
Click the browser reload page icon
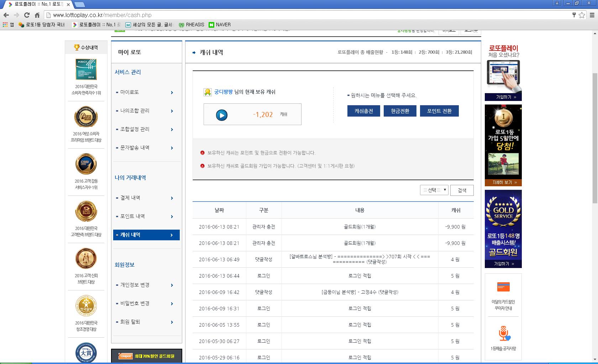tap(27, 15)
